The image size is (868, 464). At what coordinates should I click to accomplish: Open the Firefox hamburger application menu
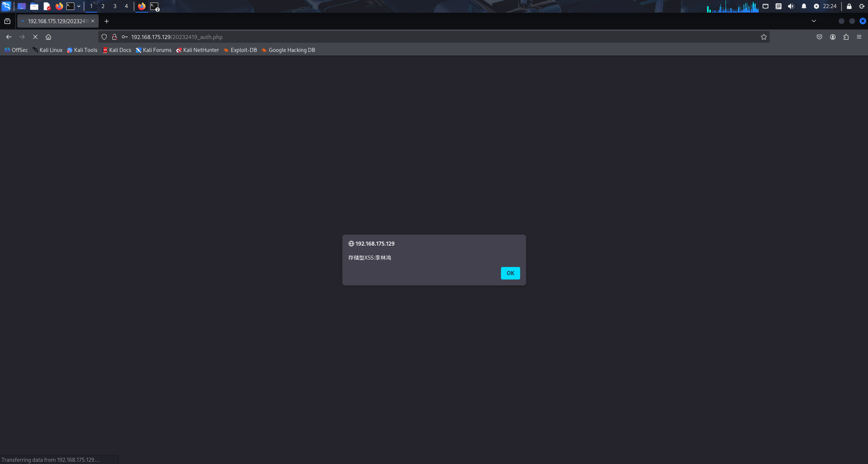[x=859, y=37]
